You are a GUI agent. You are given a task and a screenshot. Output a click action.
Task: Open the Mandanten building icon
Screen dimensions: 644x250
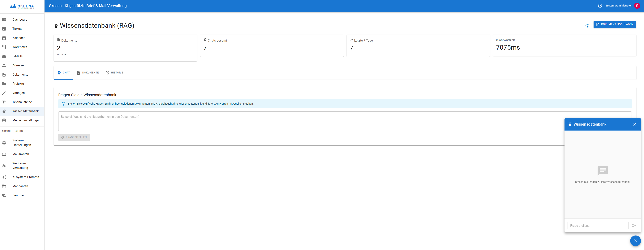[4, 186]
